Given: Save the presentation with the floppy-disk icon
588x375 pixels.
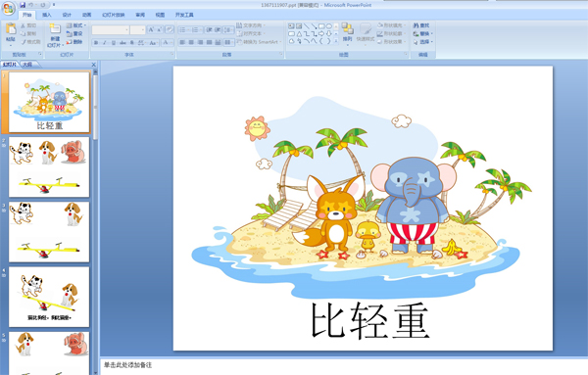Looking at the screenshot, I should coord(23,5).
